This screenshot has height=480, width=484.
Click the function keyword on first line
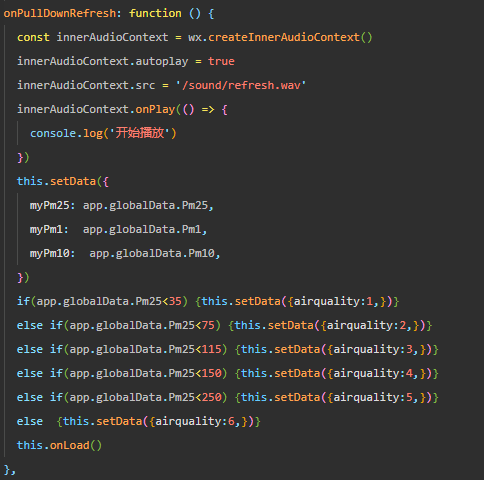click(x=155, y=13)
